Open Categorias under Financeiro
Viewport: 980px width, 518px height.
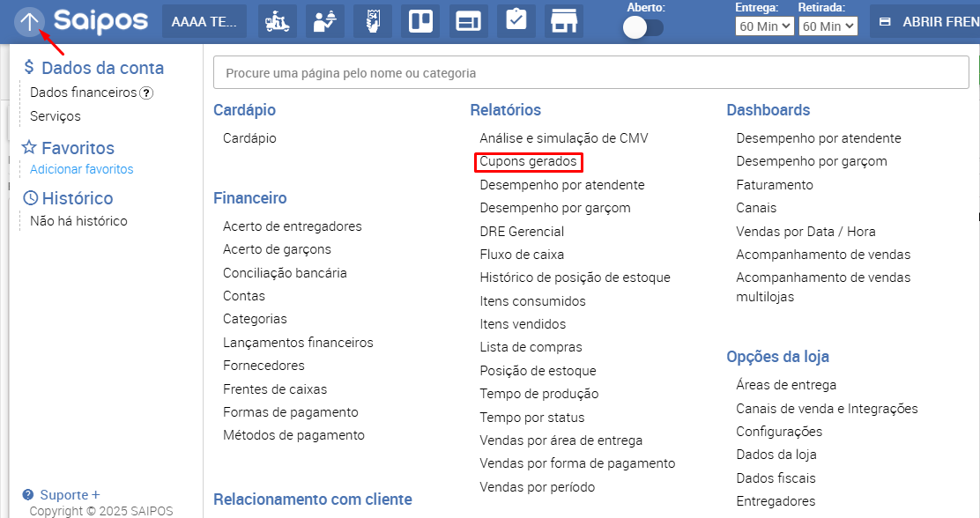click(255, 319)
